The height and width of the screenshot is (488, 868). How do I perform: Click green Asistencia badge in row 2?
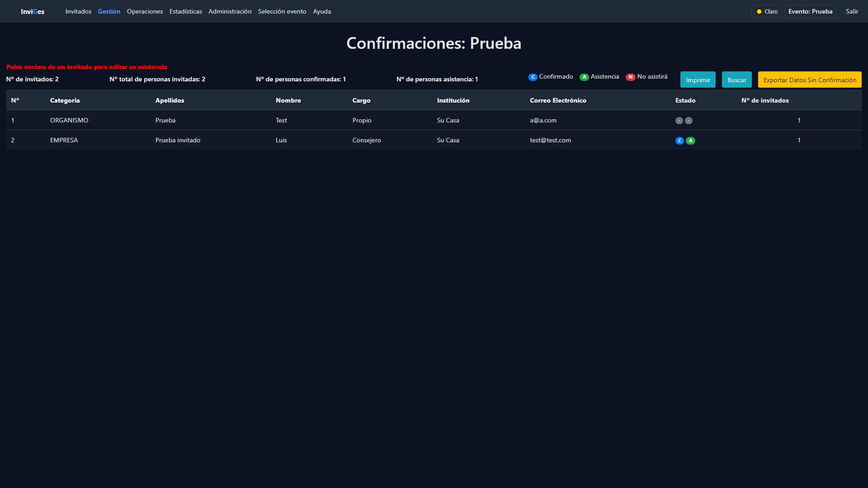click(x=690, y=141)
